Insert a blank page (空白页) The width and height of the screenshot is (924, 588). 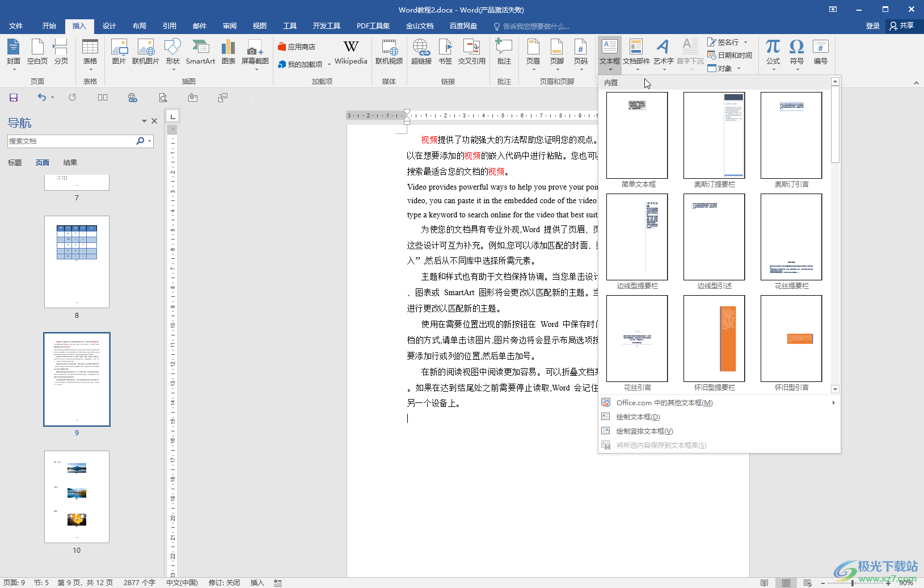[x=37, y=52]
